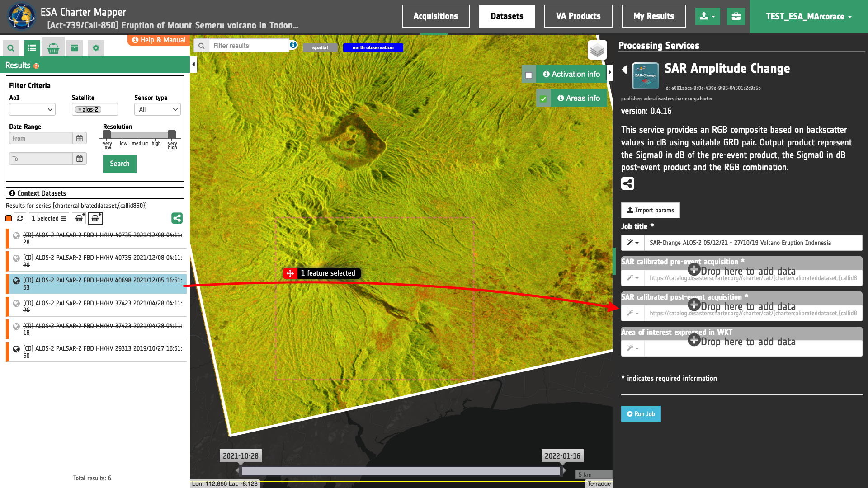
Task: Remove the alos-2 satellite tag
Action: coord(80,109)
